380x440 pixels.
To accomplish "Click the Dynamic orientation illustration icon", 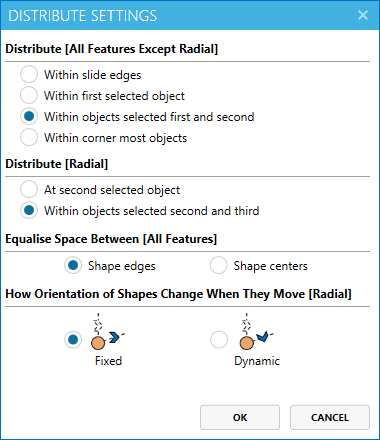I will click(256, 332).
